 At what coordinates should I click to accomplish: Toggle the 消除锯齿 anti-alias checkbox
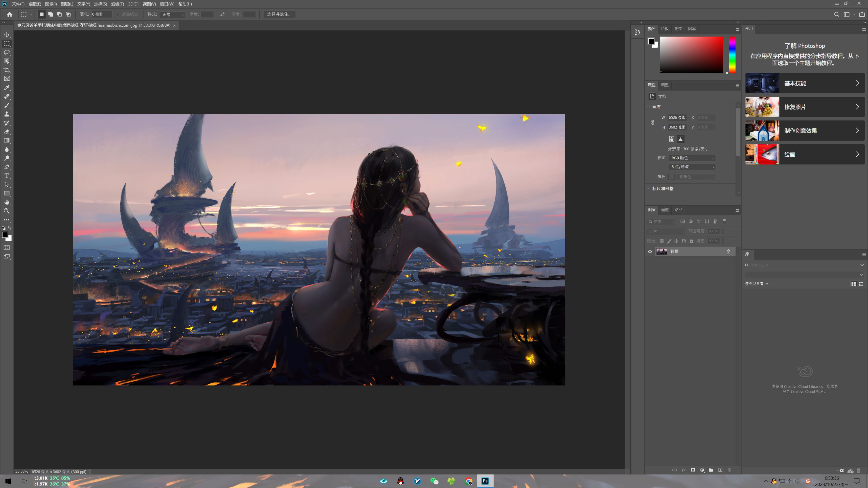[x=118, y=15]
